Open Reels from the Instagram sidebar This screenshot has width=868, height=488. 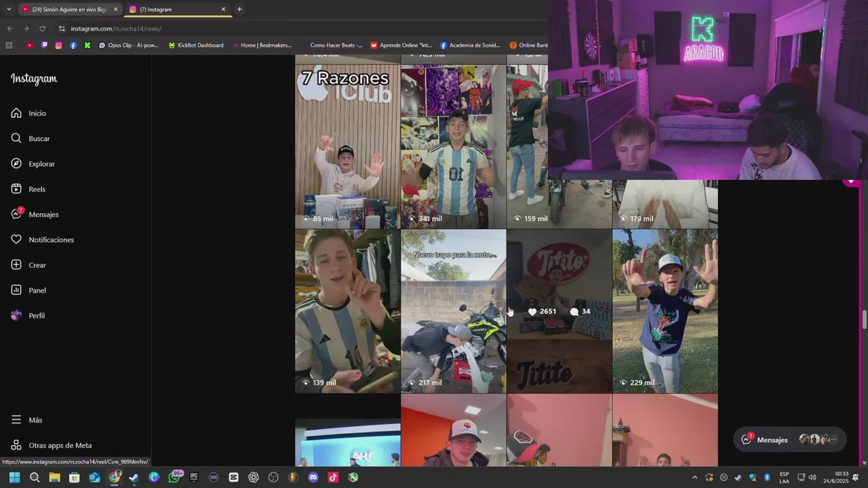click(28, 189)
